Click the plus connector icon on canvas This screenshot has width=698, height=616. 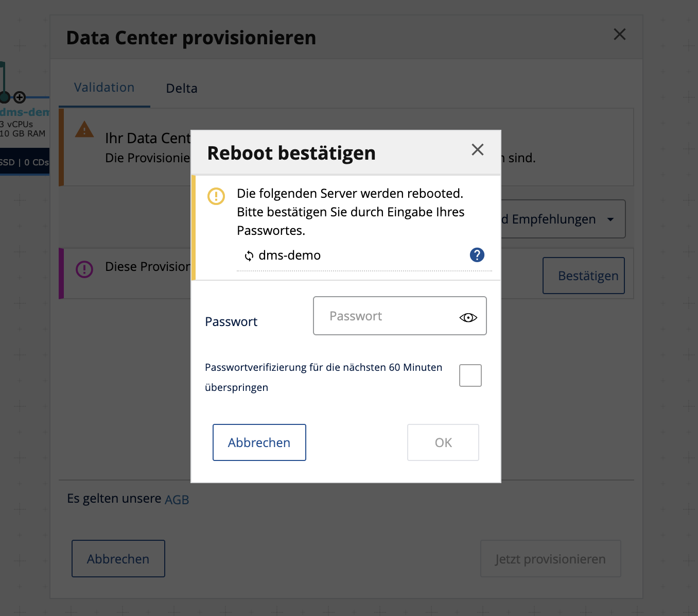[x=20, y=97]
